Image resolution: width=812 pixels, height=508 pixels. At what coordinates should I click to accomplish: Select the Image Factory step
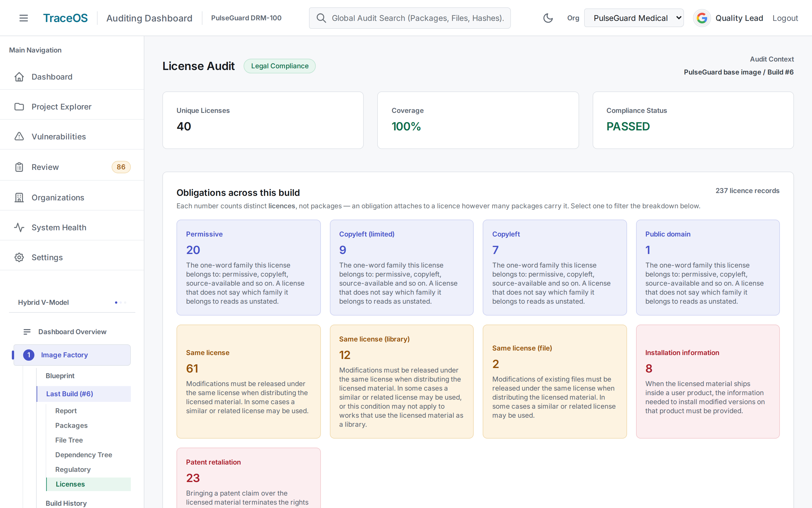click(72, 355)
